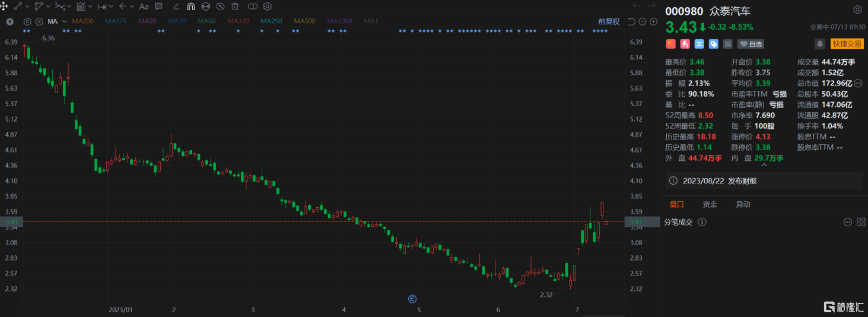The image size is (868, 317).
Task: Click the MA120 legend label
Action: [x=239, y=21]
